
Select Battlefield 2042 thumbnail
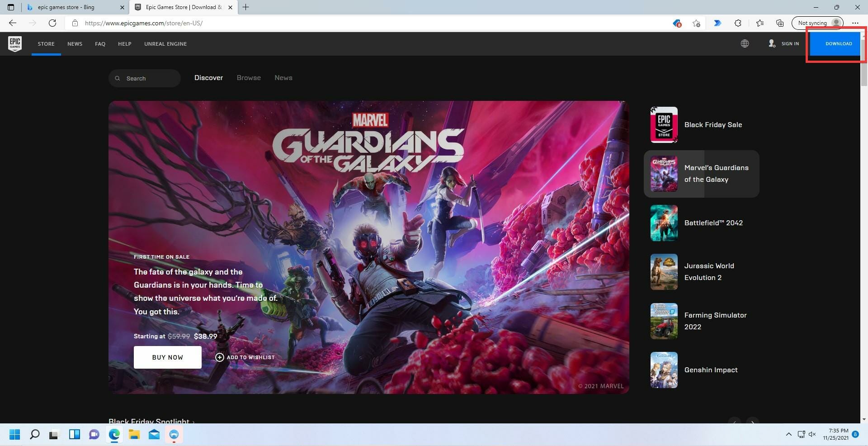664,223
